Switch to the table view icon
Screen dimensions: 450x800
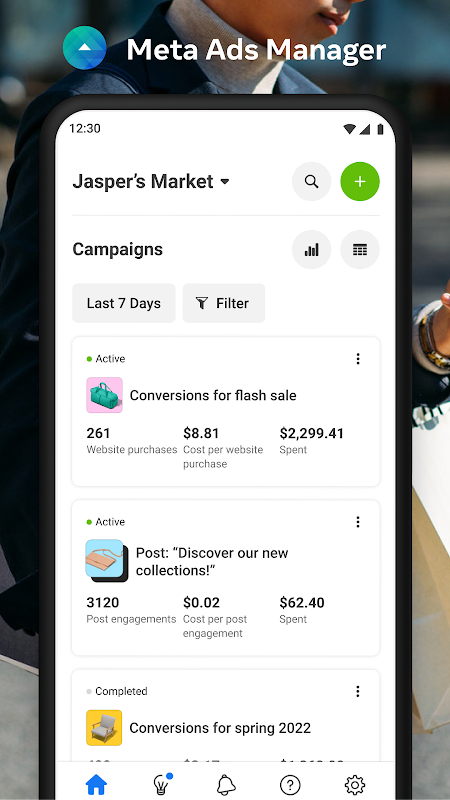point(360,249)
